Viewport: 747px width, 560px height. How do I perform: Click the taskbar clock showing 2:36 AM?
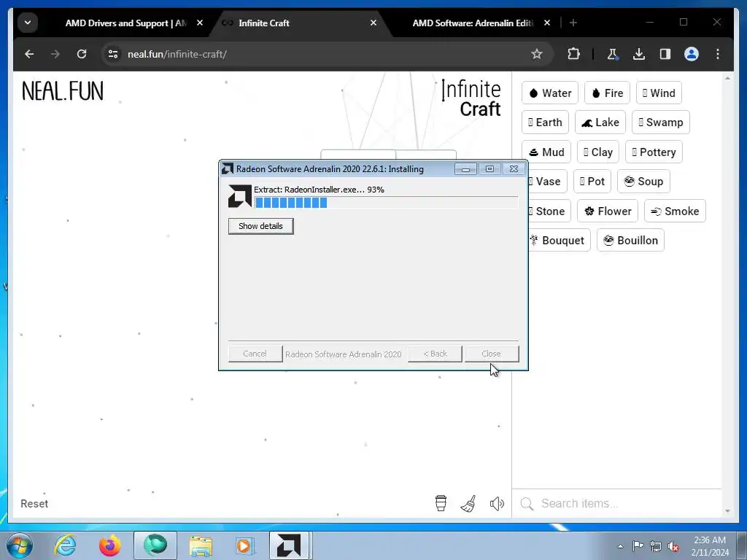click(x=710, y=546)
